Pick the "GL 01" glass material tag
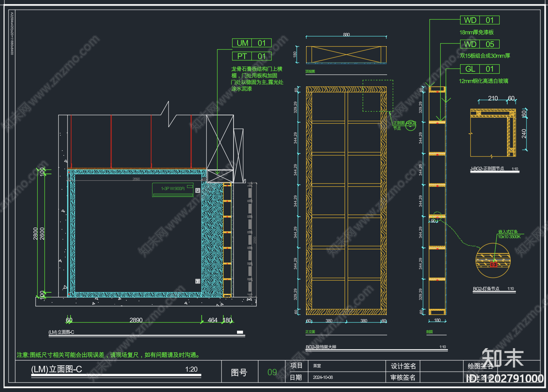 [480, 69]
